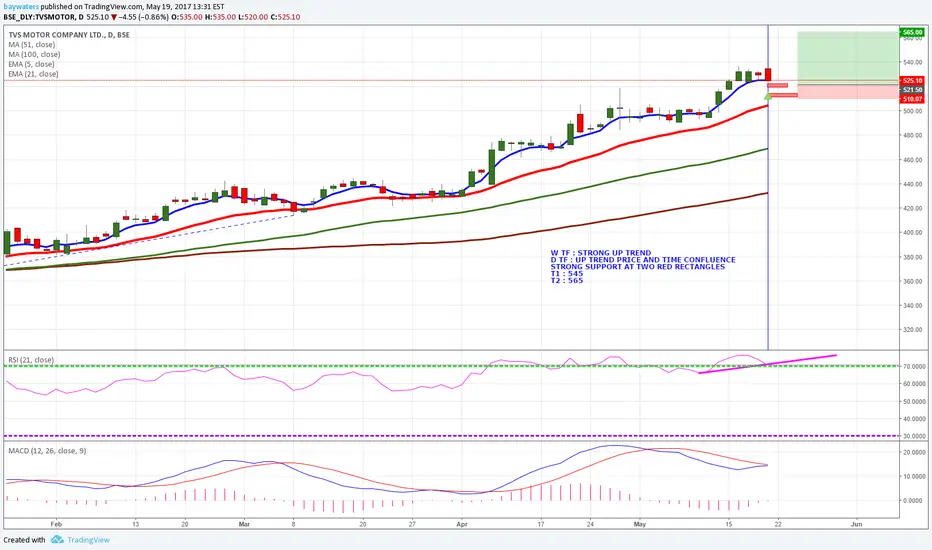
Task: Click the 510.07 red stop price tag
Action: pyautogui.click(x=912, y=99)
